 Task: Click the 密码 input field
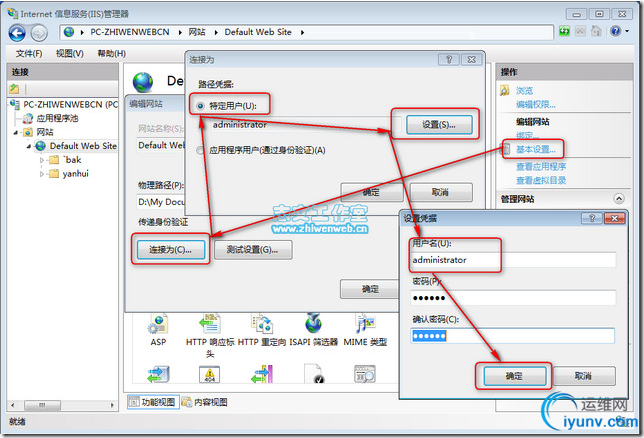click(x=513, y=297)
